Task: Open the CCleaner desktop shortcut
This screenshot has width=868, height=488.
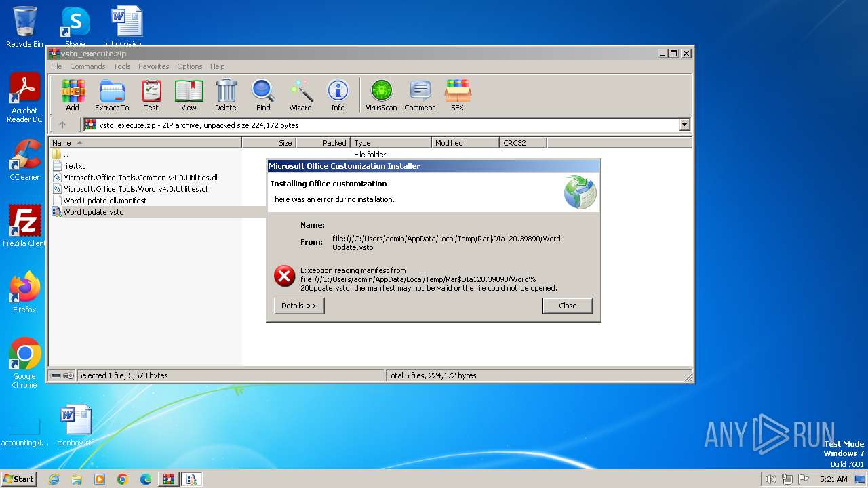Action: point(24,160)
